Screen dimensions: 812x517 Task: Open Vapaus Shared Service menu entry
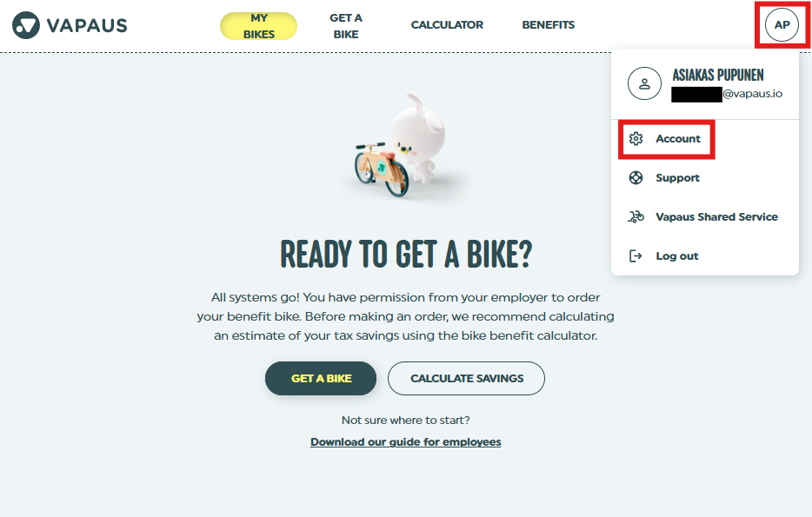(x=717, y=216)
